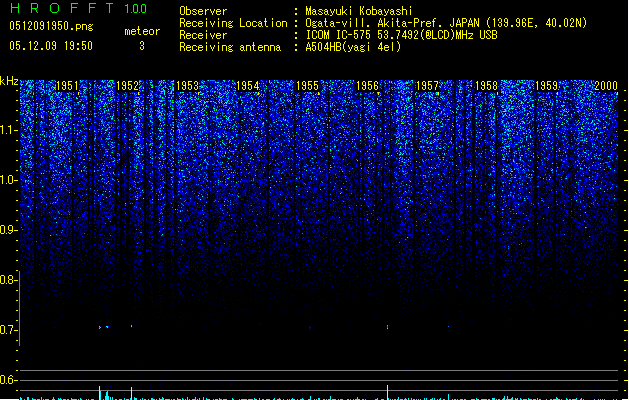
Task: Click the 1955 time marker
Action: tap(307, 86)
